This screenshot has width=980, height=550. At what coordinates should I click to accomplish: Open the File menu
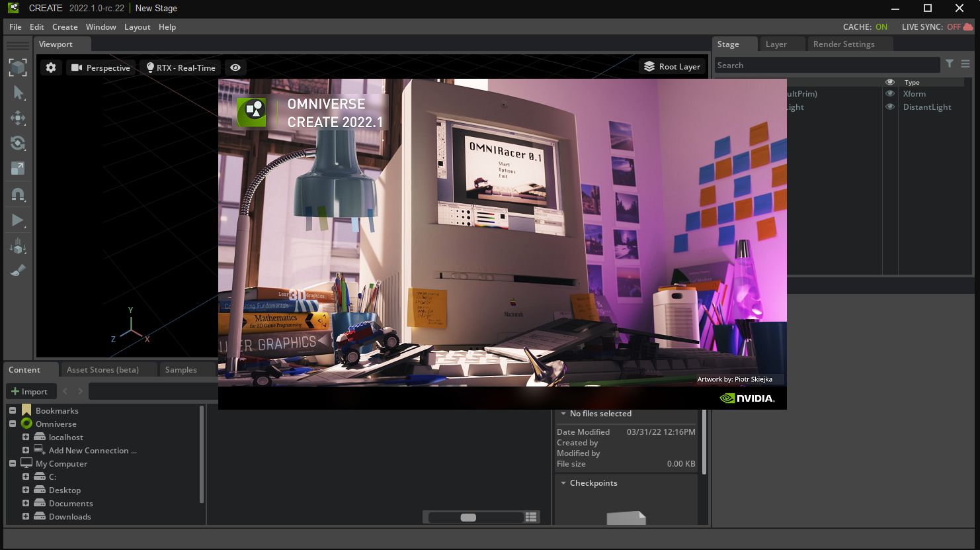point(15,26)
